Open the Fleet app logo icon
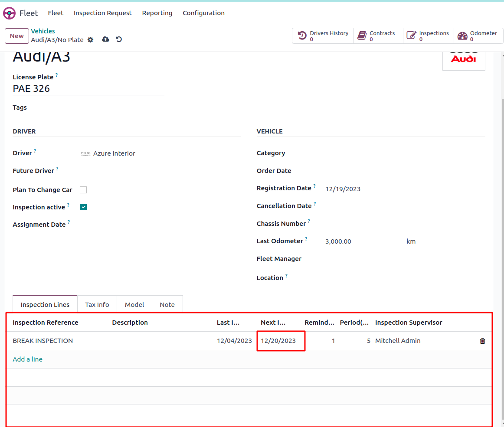Viewport: 504px width, 427px height. click(9, 13)
